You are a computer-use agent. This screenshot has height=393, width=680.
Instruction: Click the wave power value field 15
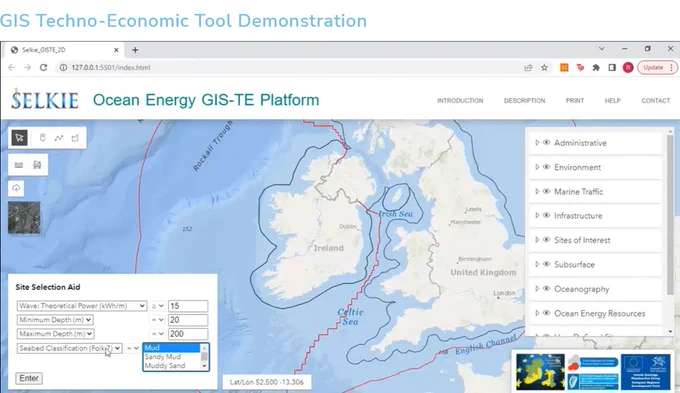click(x=188, y=306)
